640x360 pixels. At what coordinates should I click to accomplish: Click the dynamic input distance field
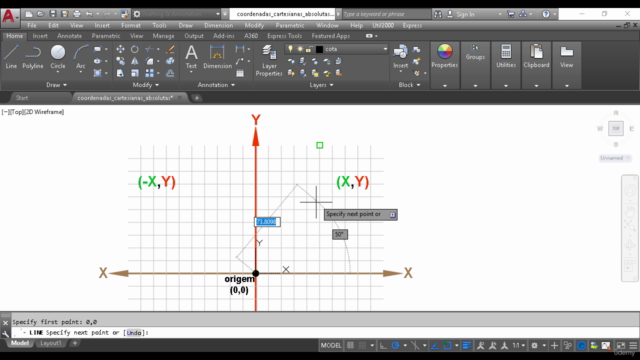[x=267, y=222]
